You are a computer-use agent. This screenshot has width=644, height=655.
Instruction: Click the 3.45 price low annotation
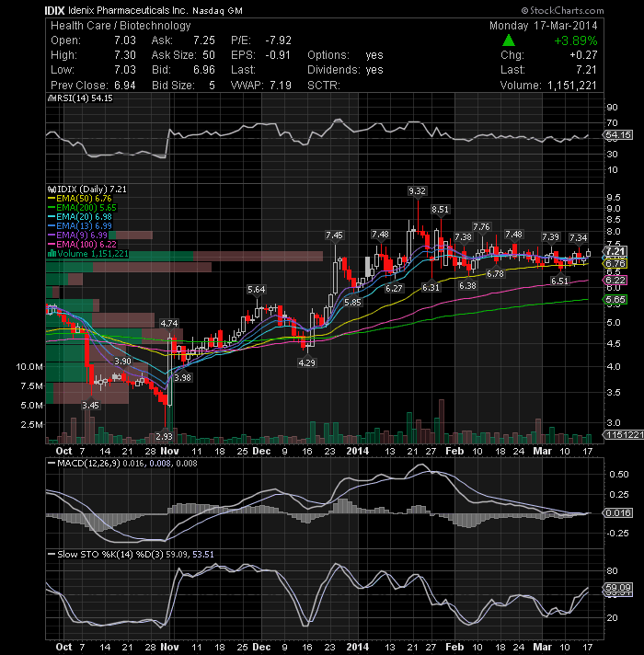[91, 405]
